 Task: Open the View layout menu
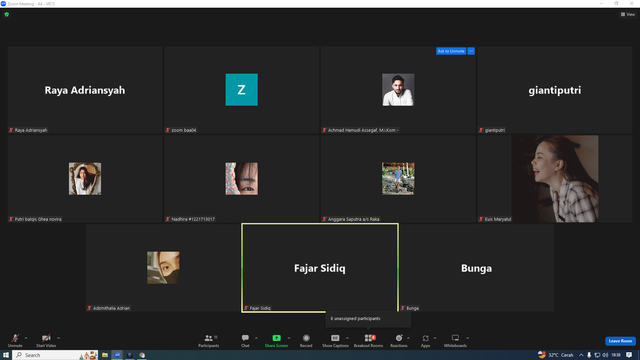[628, 14]
